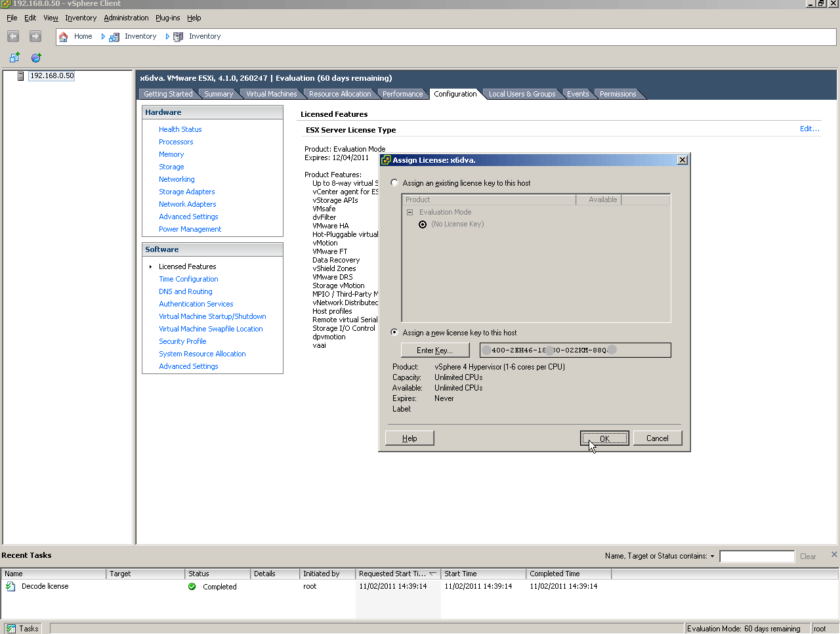
Task: Open the Inventory menu
Action: [81, 18]
